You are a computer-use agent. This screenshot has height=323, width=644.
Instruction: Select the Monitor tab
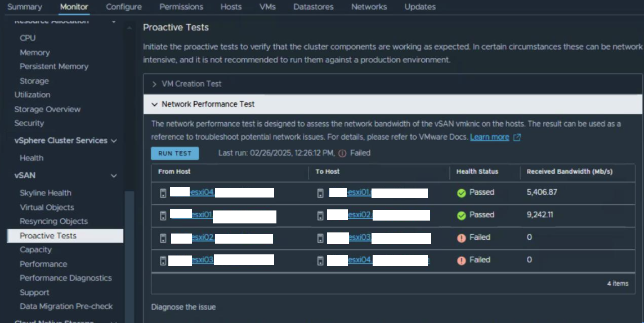(x=74, y=7)
